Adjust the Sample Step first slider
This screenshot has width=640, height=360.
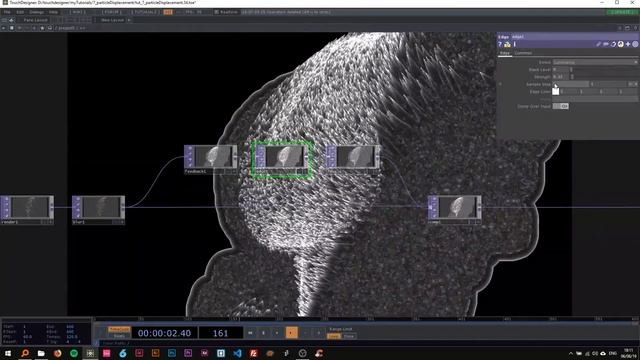(571, 84)
